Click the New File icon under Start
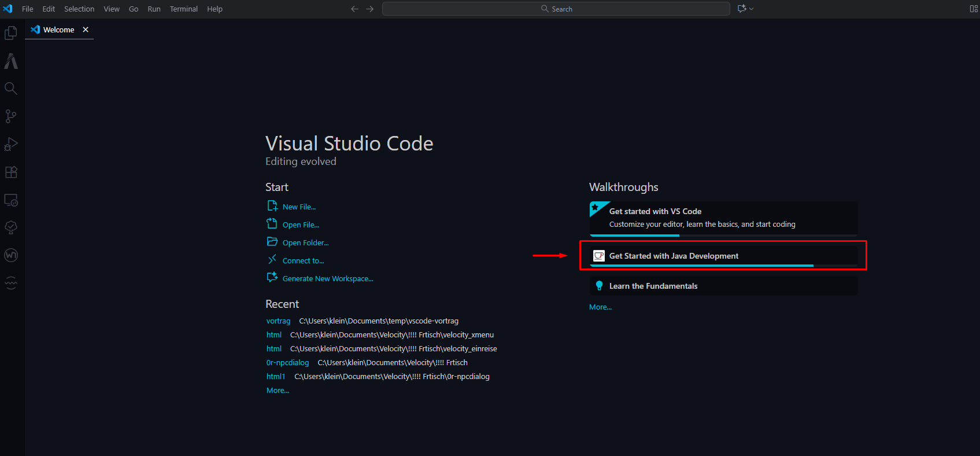This screenshot has height=456, width=980. coord(272,206)
